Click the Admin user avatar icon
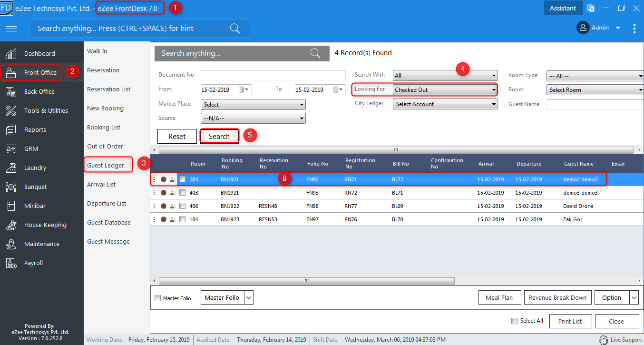644x345 pixels. (x=583, y=28)
